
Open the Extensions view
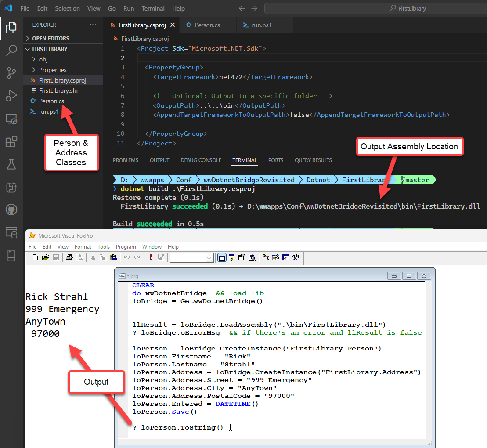click(x=11, y=141)
